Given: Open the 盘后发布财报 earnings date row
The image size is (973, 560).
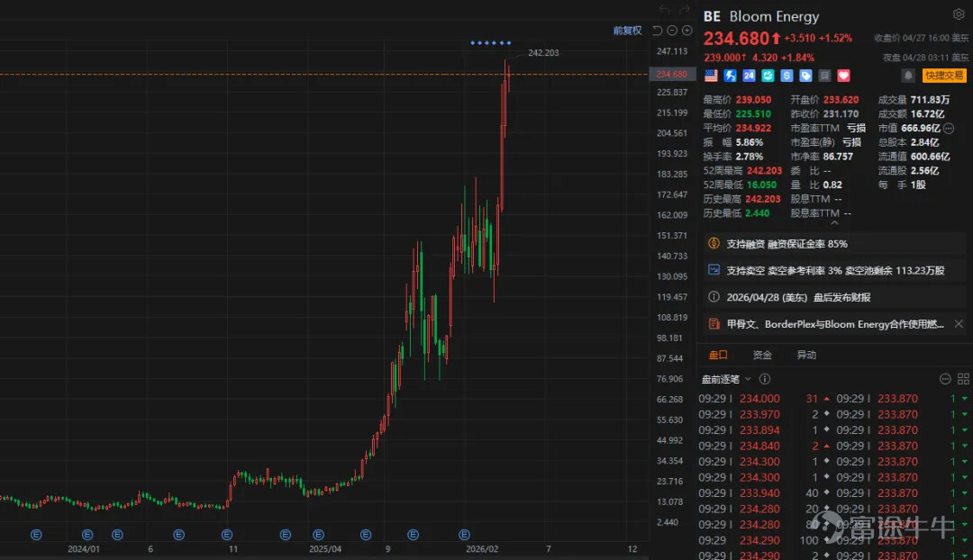Looking at the screenshot, I should [x=834, y=297].
